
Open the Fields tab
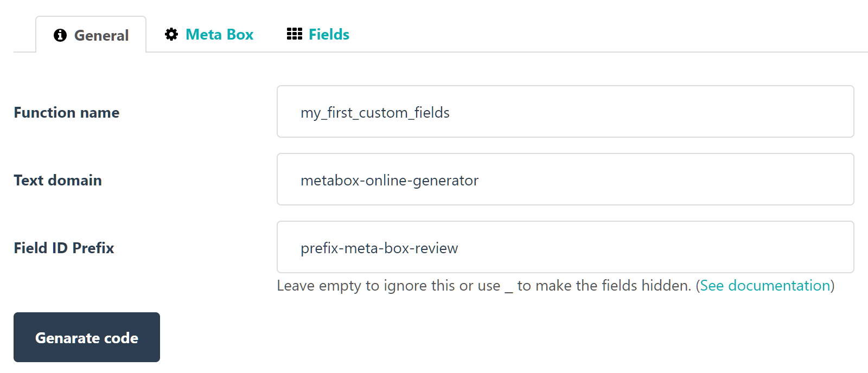(x=329, y=35)
